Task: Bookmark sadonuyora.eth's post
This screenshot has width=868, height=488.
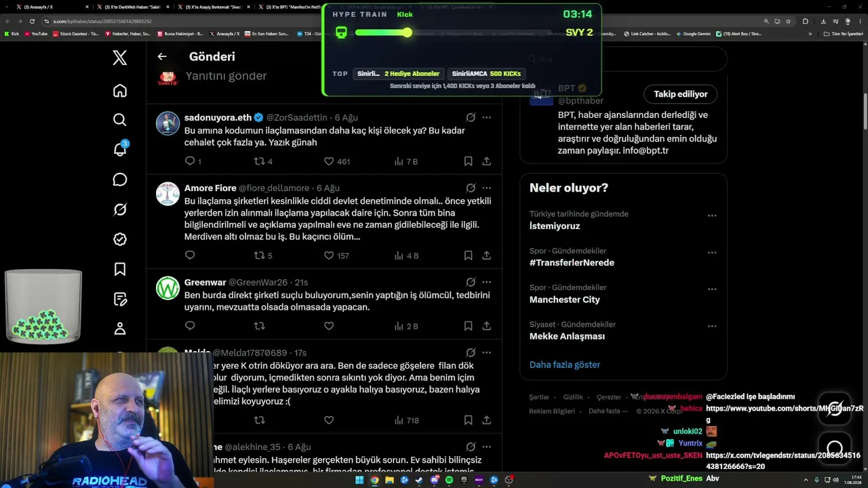Action: (x=468, y=161)
